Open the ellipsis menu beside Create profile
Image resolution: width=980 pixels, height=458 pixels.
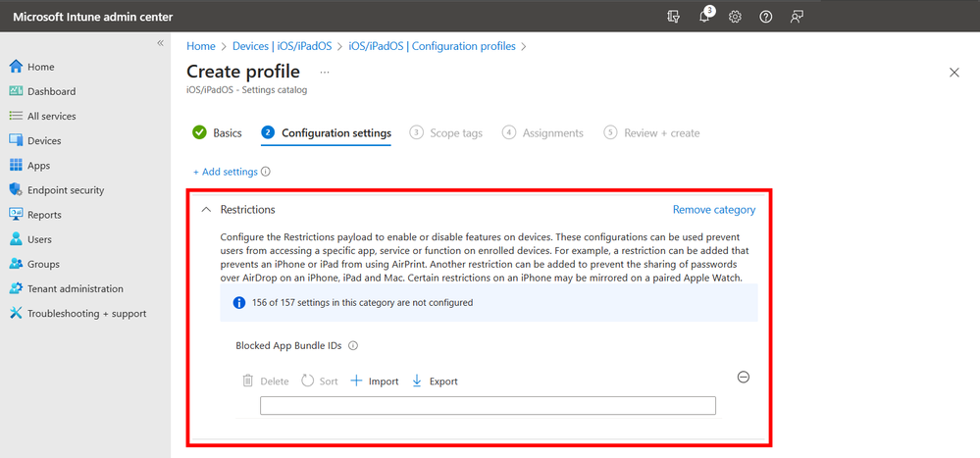325,72
